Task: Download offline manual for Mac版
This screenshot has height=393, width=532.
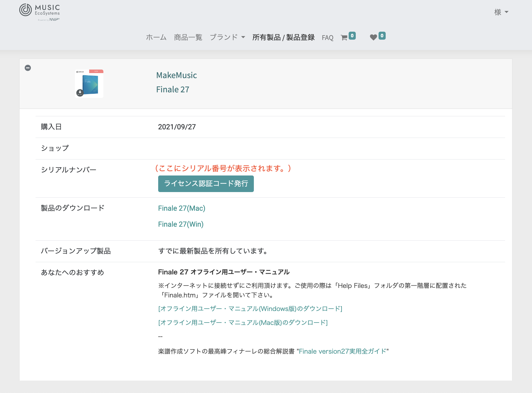Action: [x=243, y=323]
